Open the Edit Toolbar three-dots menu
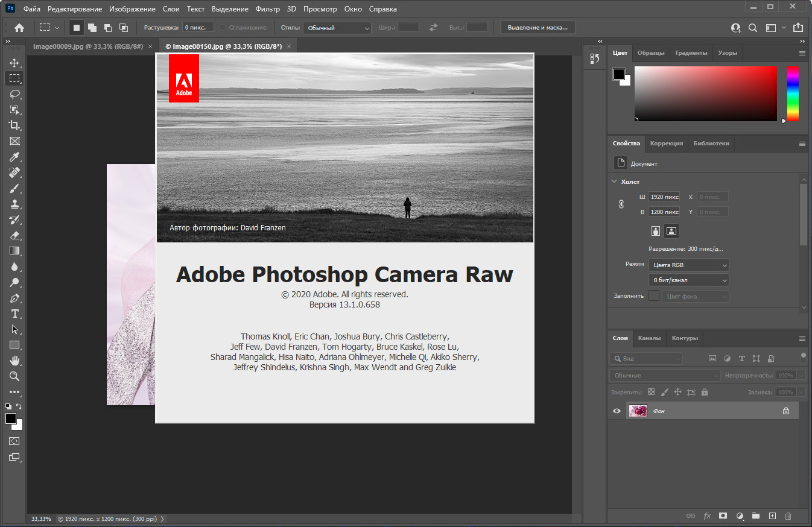This screenshot has height=527, width=812. 14,392
